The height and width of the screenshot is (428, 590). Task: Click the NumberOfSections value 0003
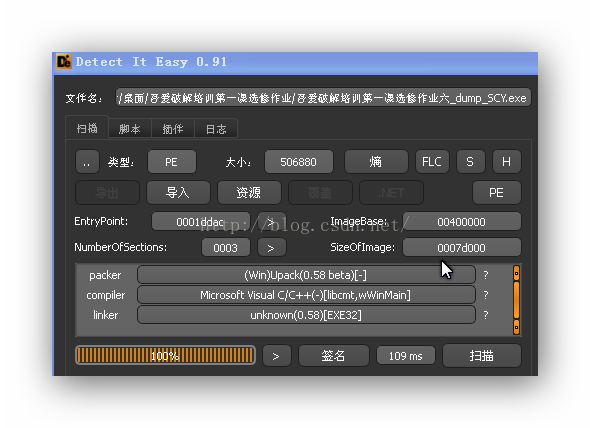point(225,248)
